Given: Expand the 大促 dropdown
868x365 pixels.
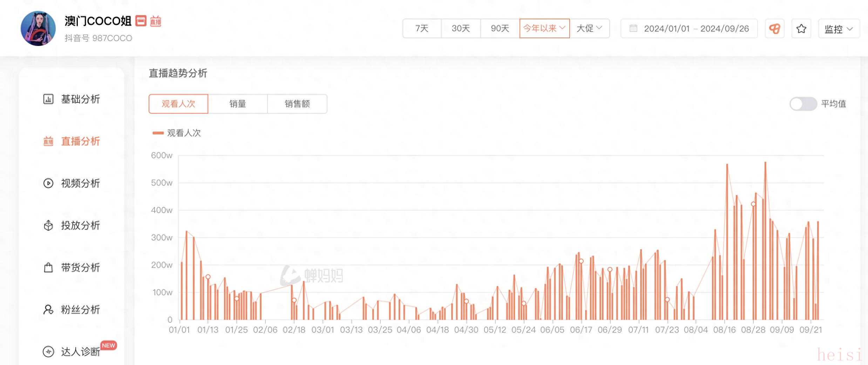Looking at the screenshot, I should pos(589,28).
